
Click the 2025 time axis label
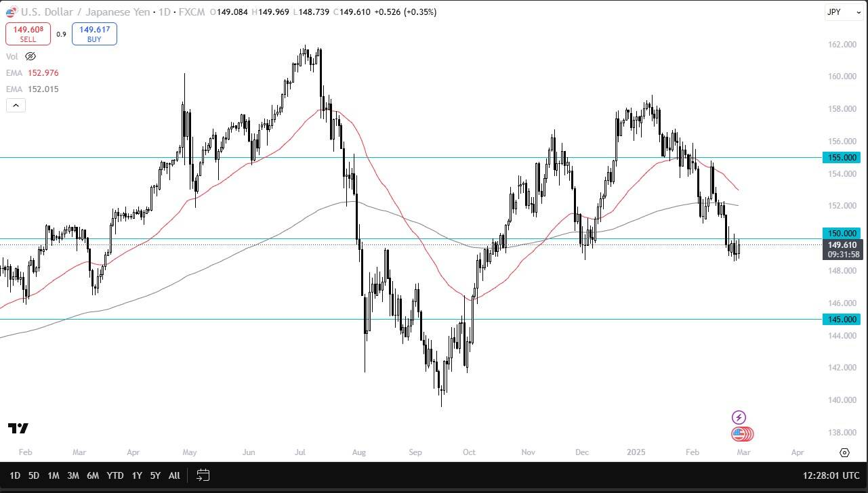tap(635, 452)
